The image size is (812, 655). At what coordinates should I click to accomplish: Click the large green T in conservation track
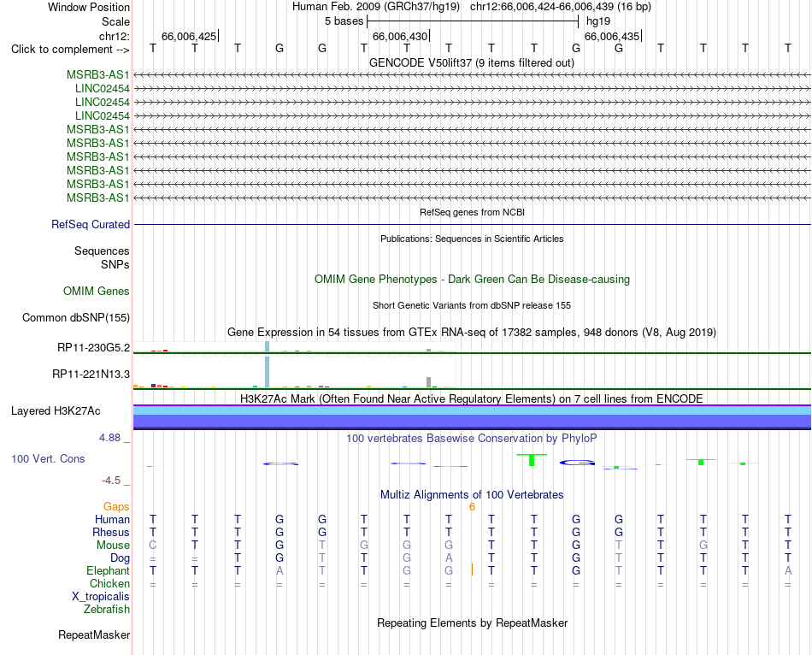[x=532, y=460]
